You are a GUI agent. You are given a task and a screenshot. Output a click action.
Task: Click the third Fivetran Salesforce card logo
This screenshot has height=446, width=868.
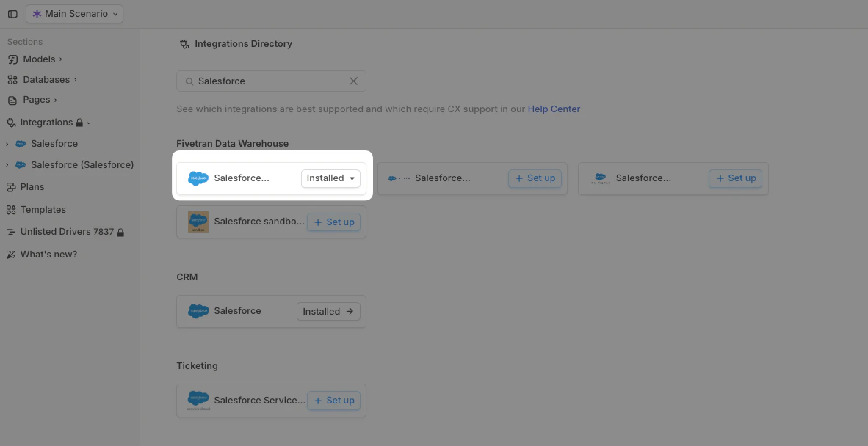[x=600, y=178]
